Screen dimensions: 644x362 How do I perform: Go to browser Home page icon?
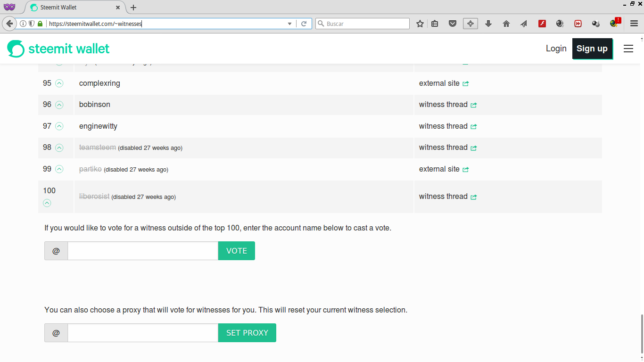(506, 24)
